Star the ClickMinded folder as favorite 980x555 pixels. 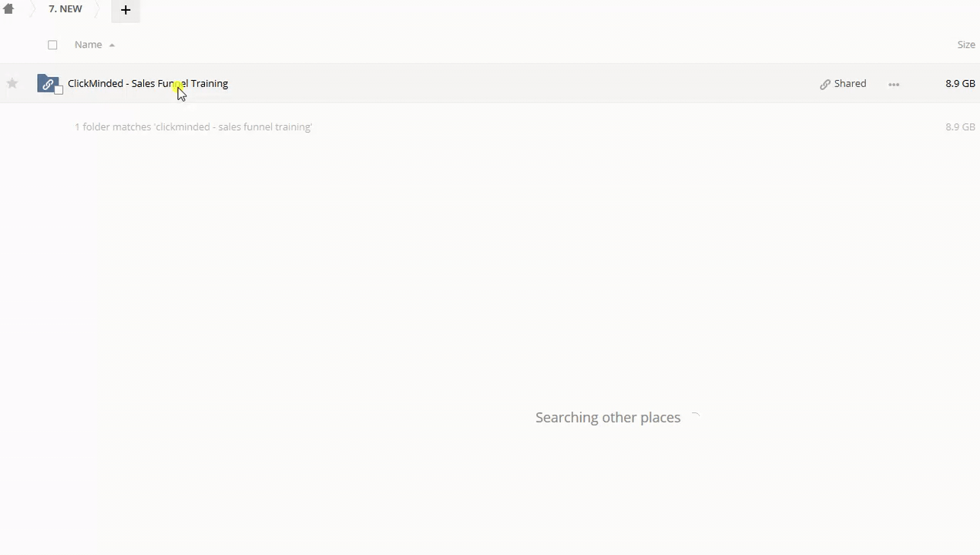pos(12,83)
